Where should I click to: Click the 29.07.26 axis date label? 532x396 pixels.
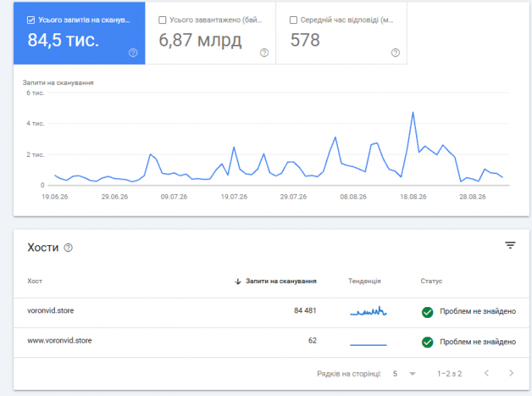click(x=293, y=196)
